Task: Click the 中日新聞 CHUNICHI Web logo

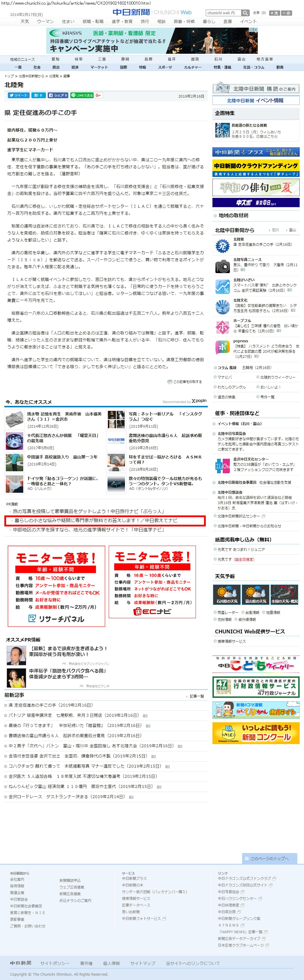Action: point(152,12)
